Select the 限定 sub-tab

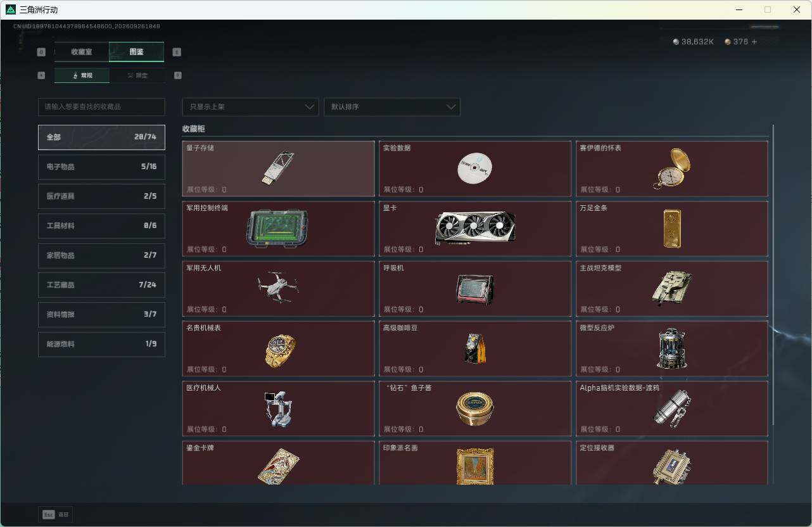pos(137,75)
